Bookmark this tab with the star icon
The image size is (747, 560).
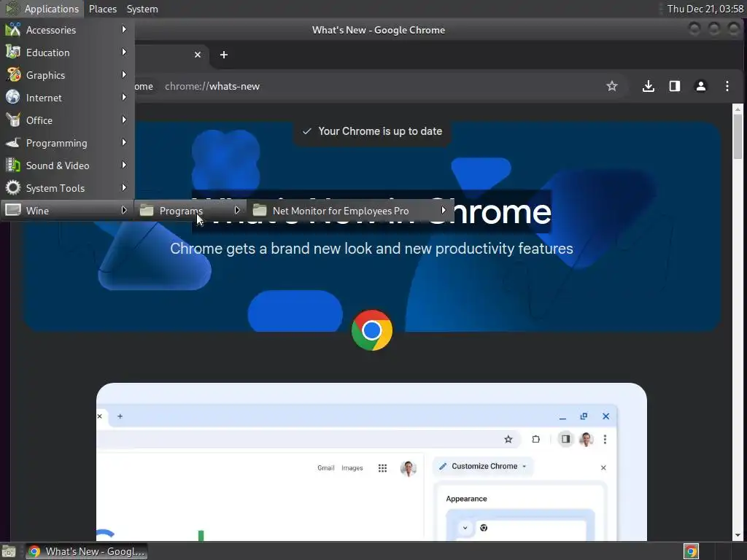click(612, 86)
